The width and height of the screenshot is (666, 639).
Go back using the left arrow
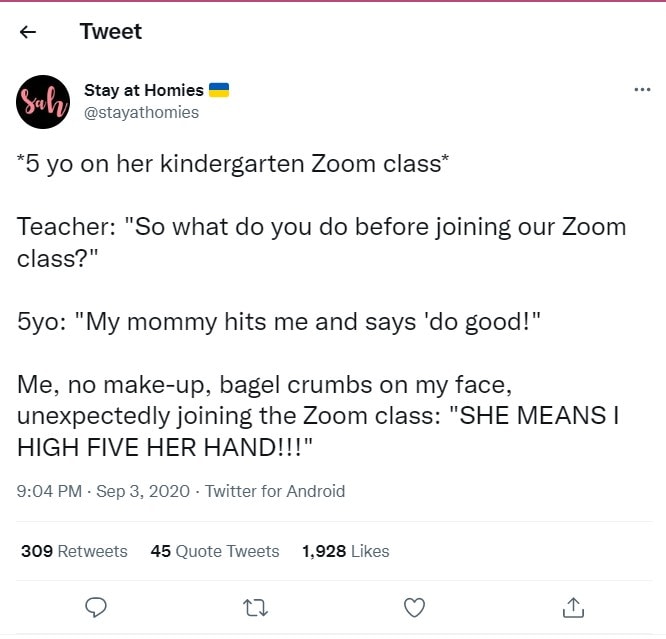pos(28,32)
